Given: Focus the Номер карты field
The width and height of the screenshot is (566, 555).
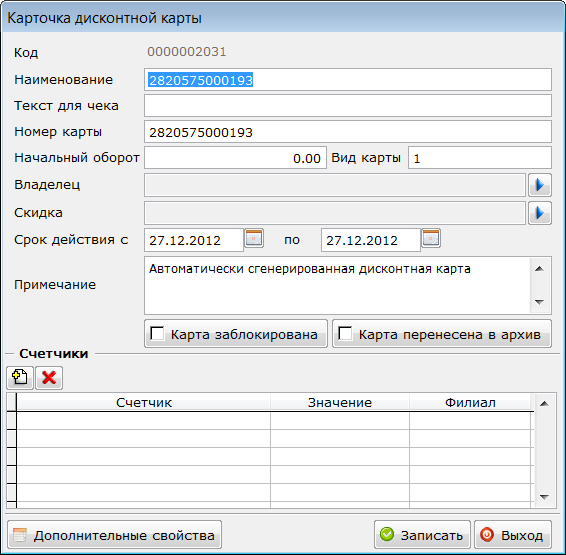Looking at the screenshot, I should 348,132.
